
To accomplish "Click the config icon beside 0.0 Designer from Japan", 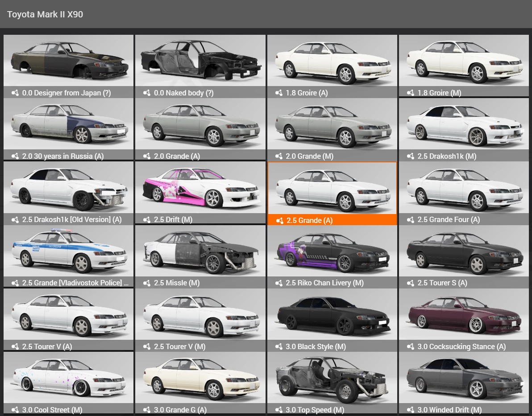I will coord(15,93).
